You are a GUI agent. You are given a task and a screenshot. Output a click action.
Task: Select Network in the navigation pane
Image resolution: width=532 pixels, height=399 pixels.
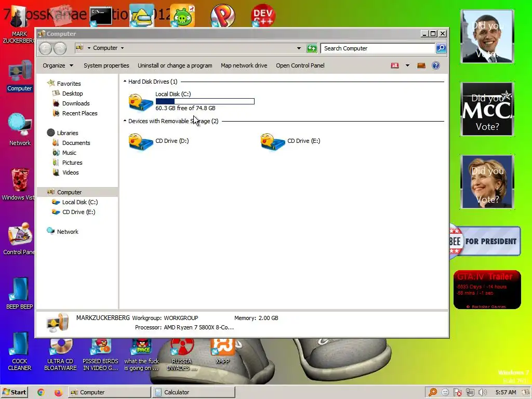pyautogui.click(x=68, y=231)
